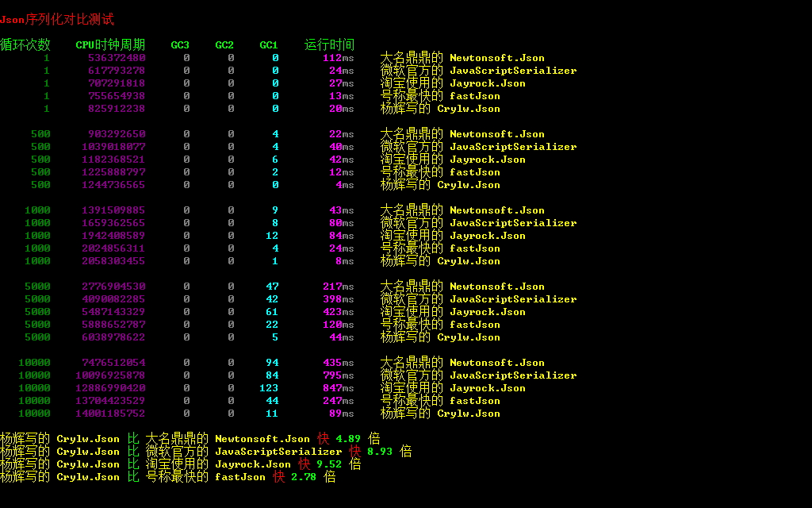The width and height of the screenshot is (812, 508).
Task: Select the run time '435ms'
Action: pos(338,363)
